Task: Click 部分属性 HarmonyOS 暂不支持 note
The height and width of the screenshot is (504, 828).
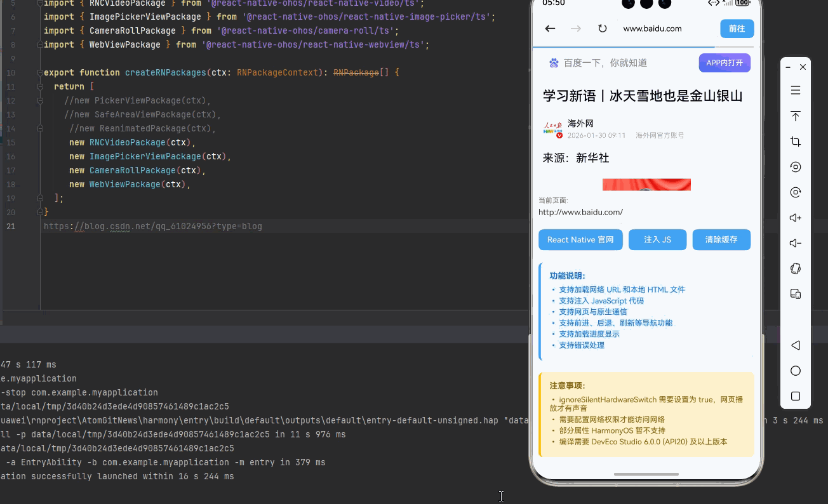Action: tap(611, 430)
